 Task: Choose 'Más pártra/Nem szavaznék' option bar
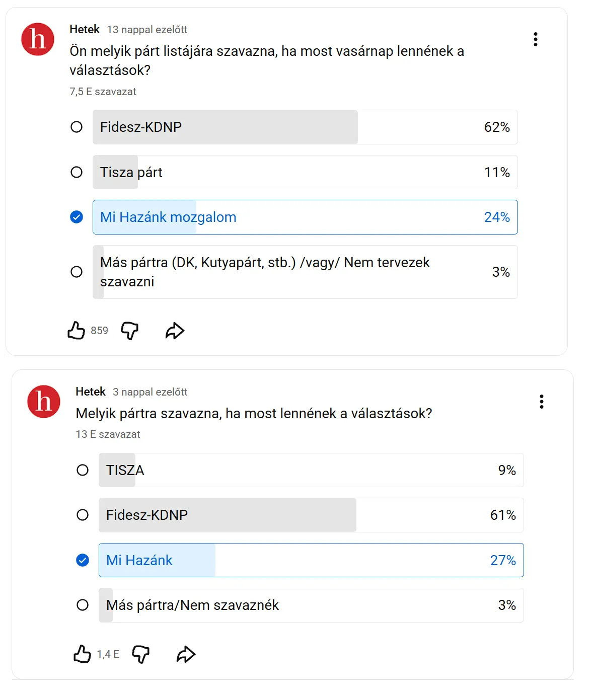click(311, 605)
